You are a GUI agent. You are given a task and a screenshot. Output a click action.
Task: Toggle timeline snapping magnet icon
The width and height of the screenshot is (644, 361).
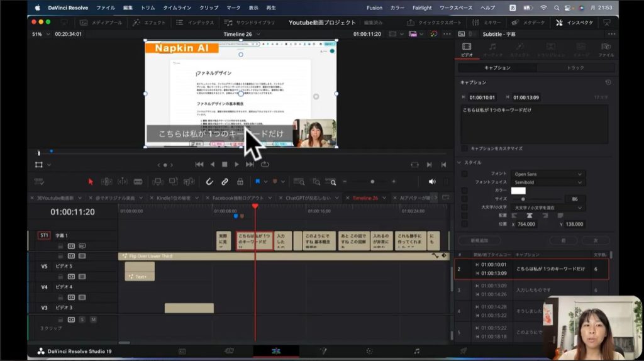click(x=209, y=182)
